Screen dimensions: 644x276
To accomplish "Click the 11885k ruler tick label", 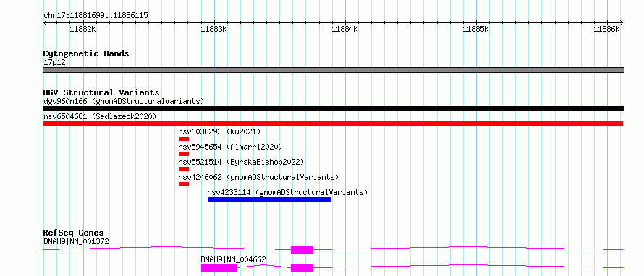I will (x=475, y=29).
